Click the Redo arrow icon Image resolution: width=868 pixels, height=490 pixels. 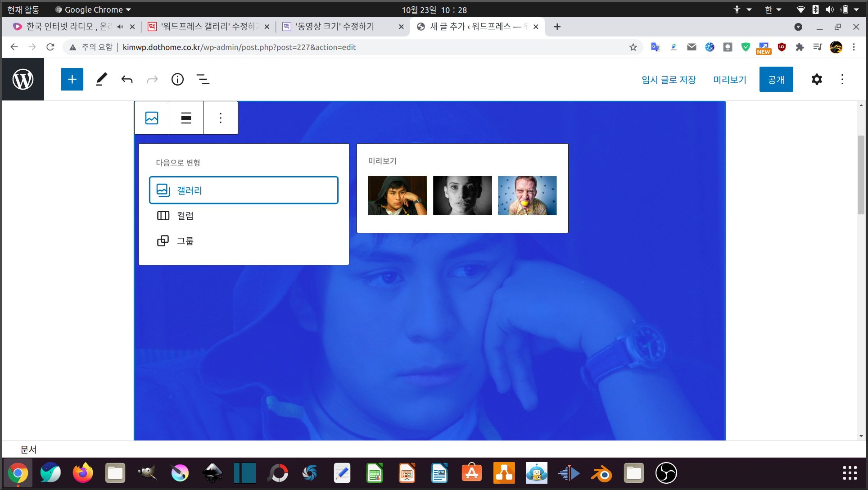point(152,79)
